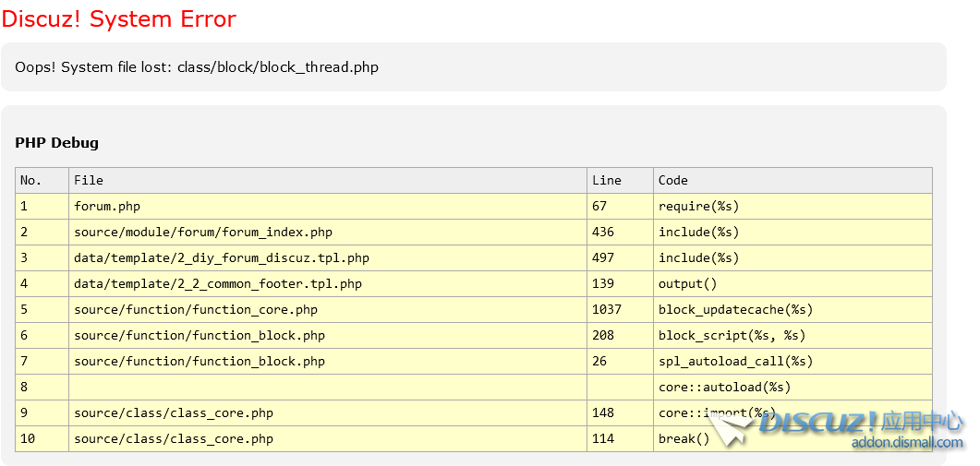
Task: Click the 'break()' code cell
Action: pyautogui.click(x=792, y=438)
